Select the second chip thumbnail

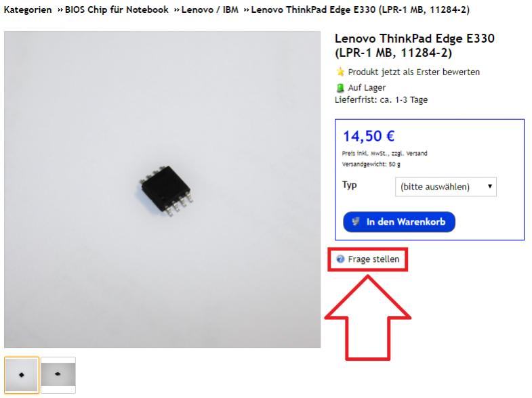[x=58, y=374]
